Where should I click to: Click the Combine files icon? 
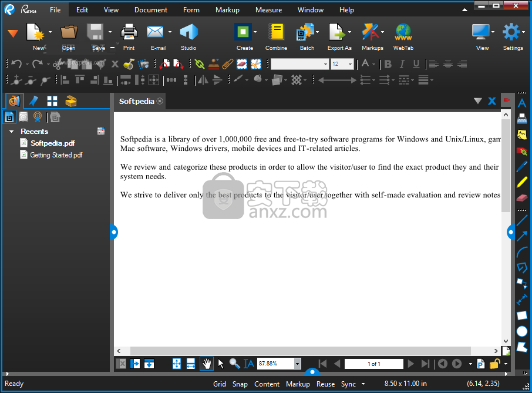pyautogui.click(x=277, y=32)
